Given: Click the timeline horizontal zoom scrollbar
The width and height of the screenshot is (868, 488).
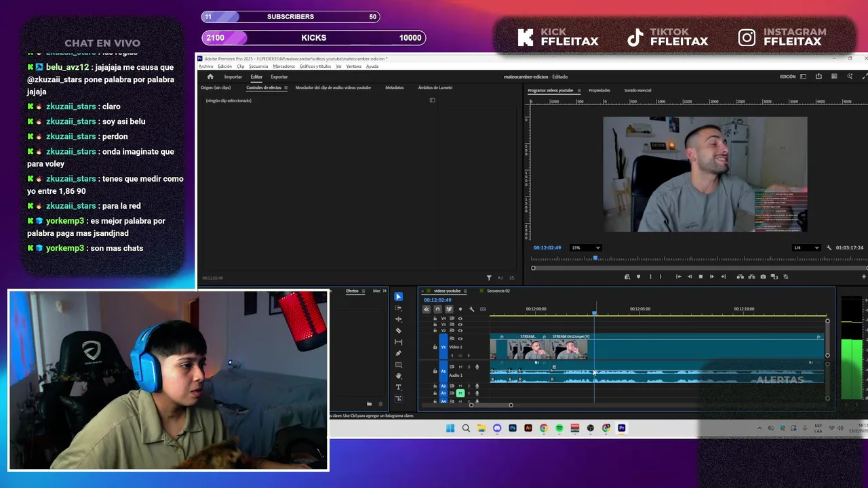Looking at the screenshot, I should coord(491,405).
